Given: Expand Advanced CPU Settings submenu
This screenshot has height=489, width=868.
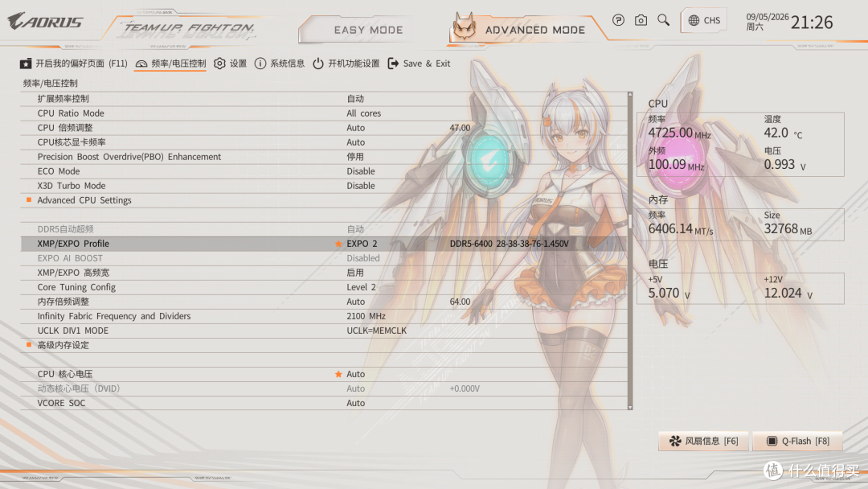Looking at the screenshot, I should (x=84, y=200).
